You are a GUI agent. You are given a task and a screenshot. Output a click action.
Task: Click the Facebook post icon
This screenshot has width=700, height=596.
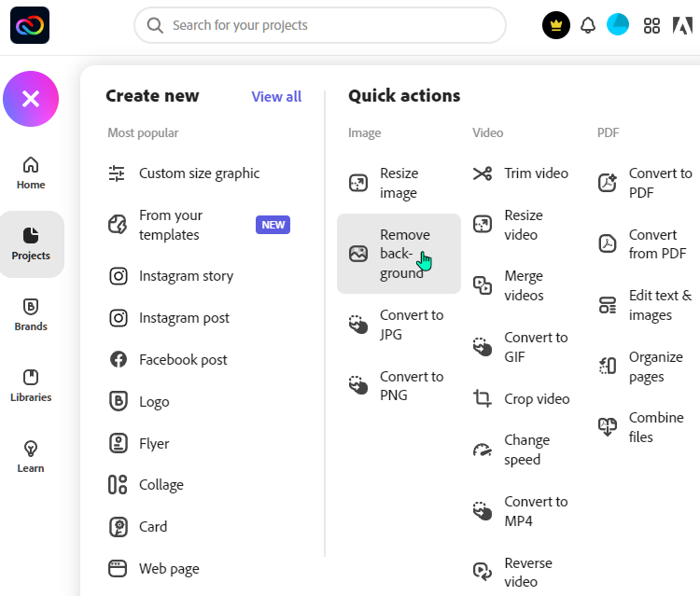point(119,360)
